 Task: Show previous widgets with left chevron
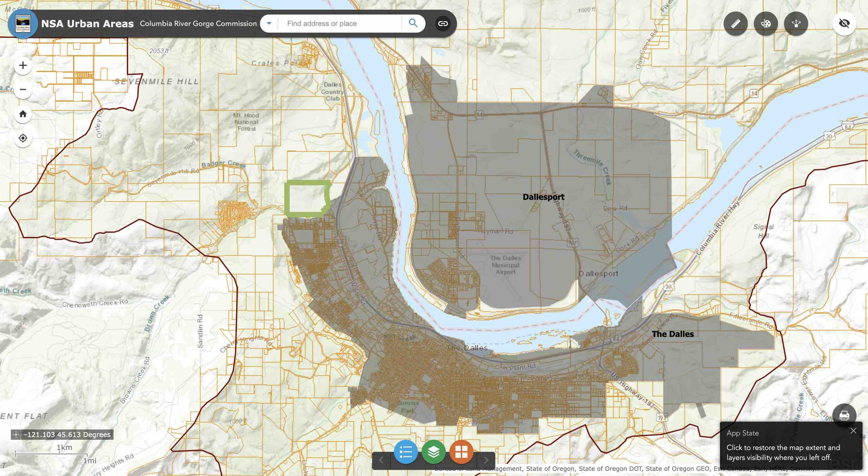coord(381,460)
